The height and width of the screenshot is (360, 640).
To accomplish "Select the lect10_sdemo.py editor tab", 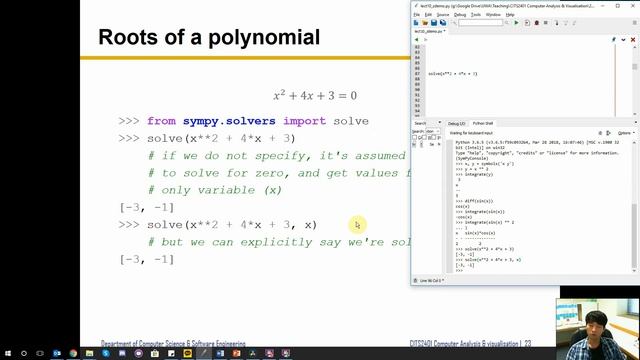I will coord(429,31).
